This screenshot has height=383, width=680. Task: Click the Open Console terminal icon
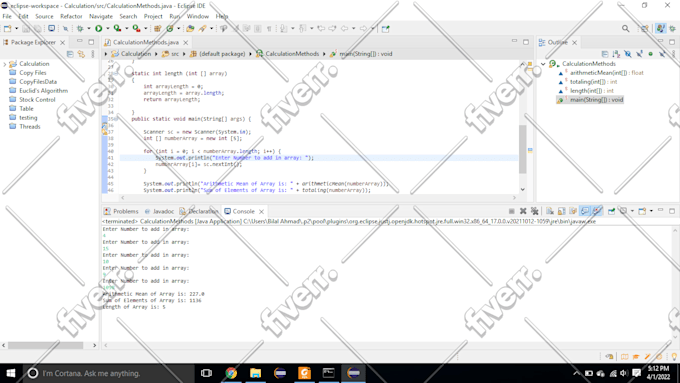(52, 28)
